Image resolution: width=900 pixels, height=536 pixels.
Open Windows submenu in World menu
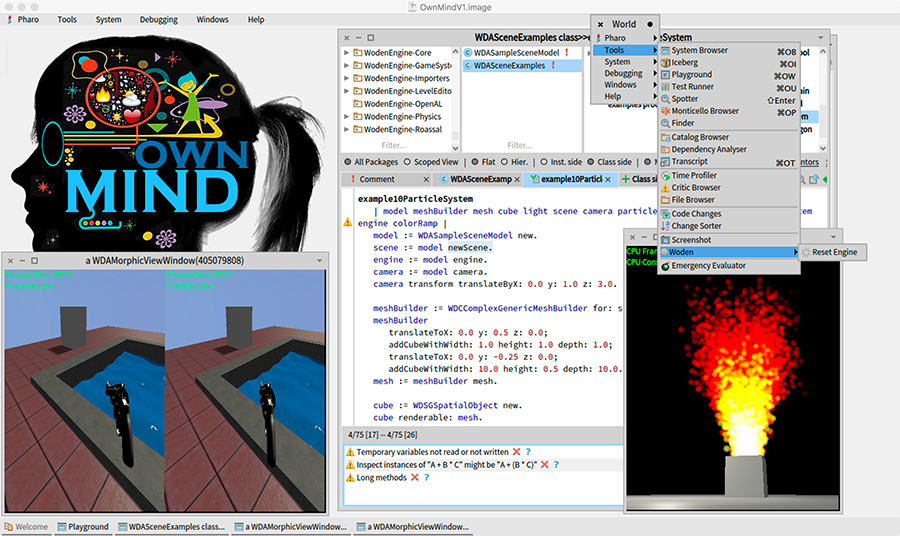pyautogui.click(x=625, y=85)
